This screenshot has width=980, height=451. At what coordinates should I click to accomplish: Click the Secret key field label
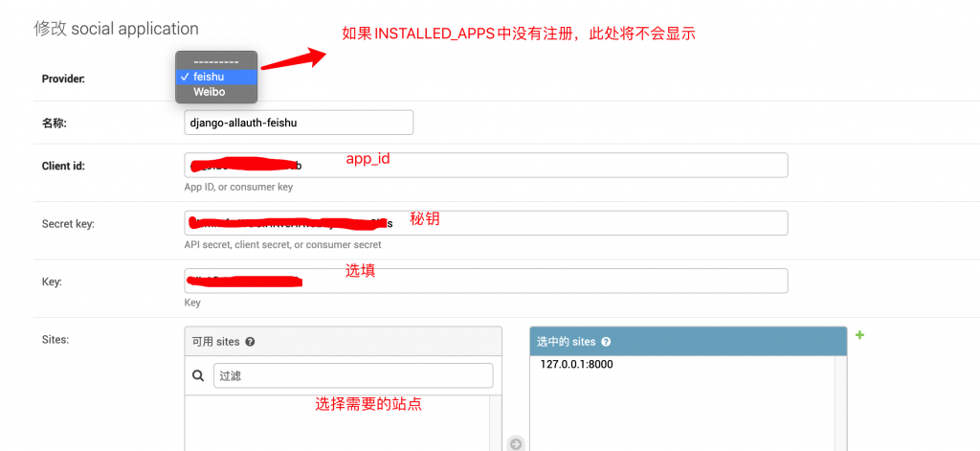pos(67,224)
